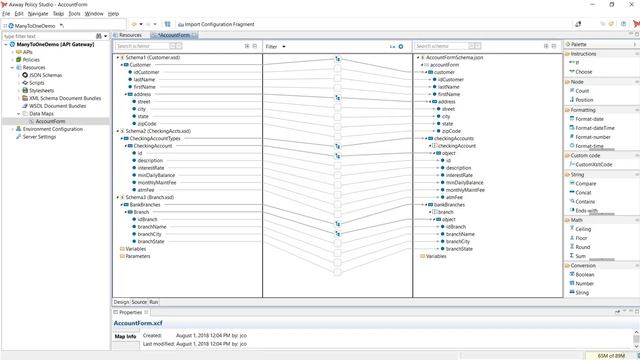Pick the Count node function
The height and width of the screenshot is (360, 640).
(x=582, y=91)
